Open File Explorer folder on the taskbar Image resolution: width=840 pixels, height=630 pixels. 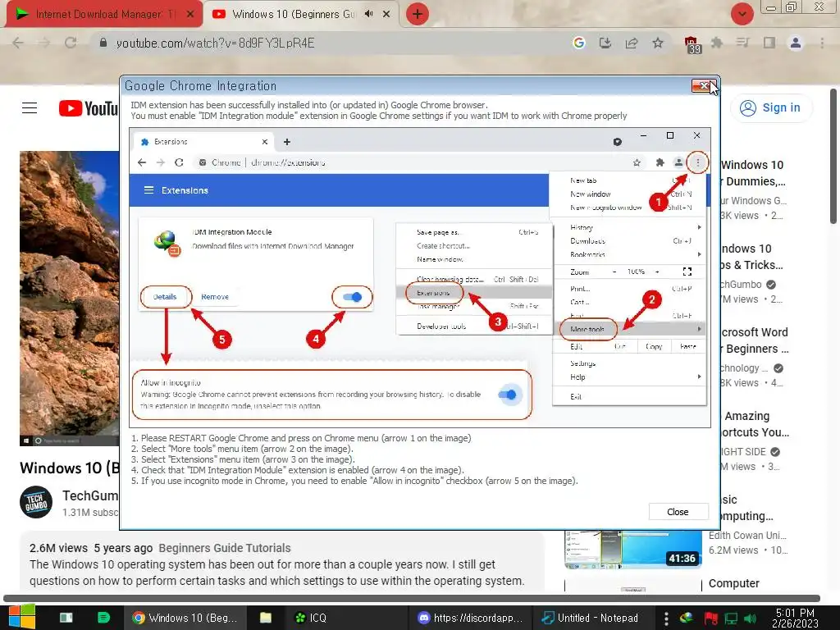point(266,618)
